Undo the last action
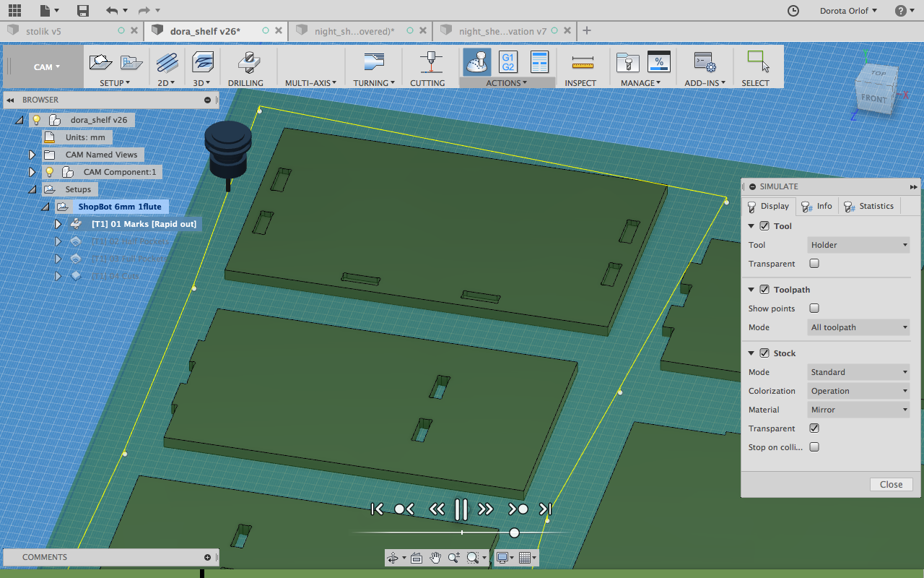Image resolution: width=924 pixels, height=578 pixels. point(112,10)
